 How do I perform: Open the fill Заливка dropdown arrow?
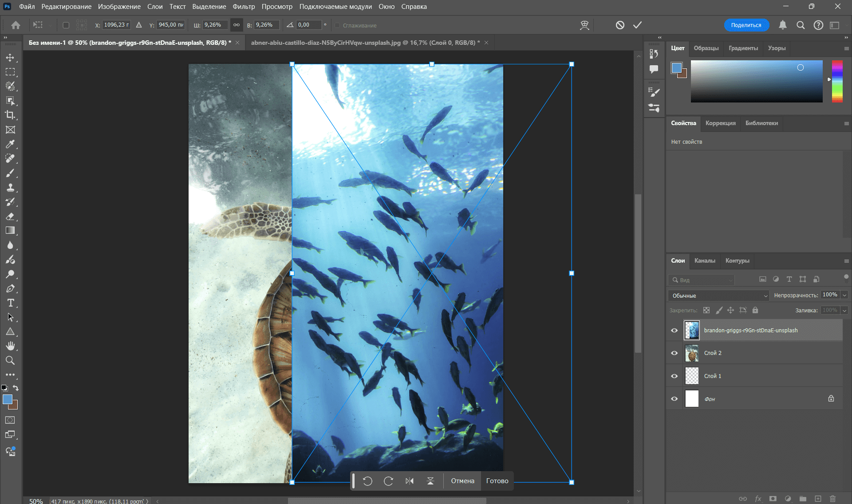click(x=844, y=311)
